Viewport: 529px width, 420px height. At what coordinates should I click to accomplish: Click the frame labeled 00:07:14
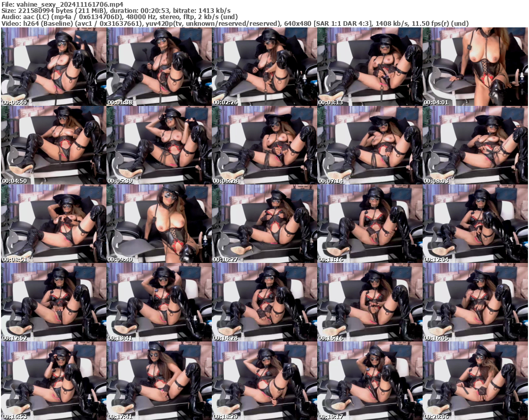tap(370, 145)
